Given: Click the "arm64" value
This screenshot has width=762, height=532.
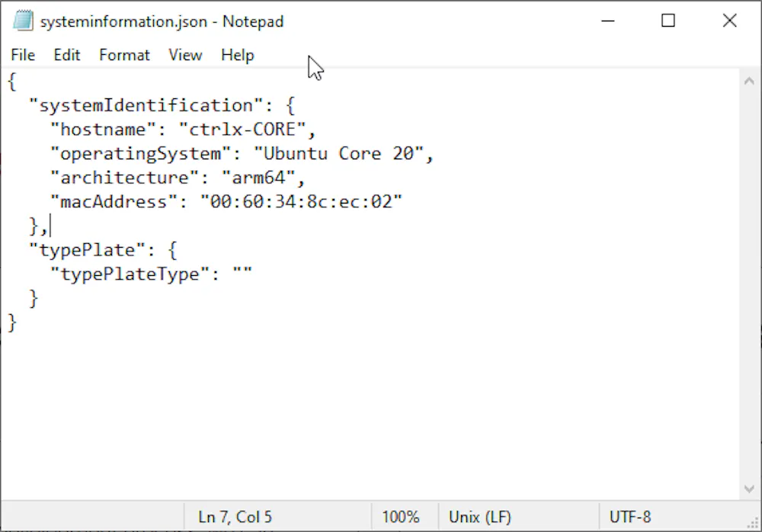Looking at the screenshot, I should point(258,178).
